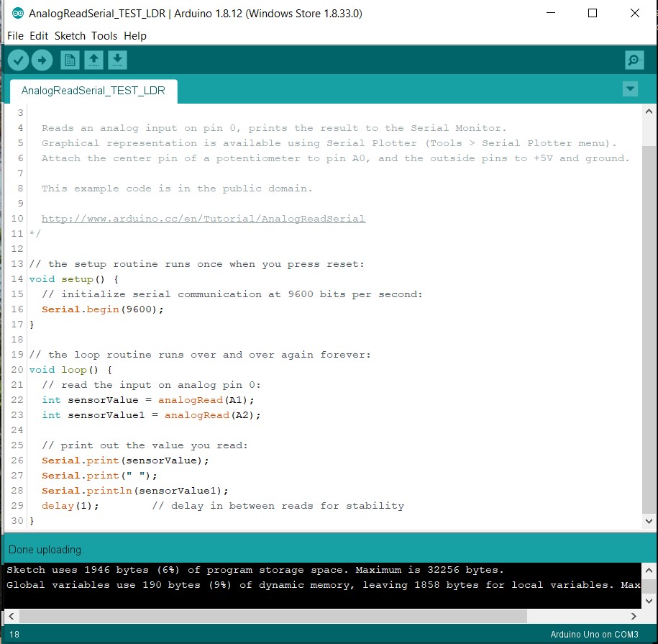Maximize the Arduino window

pyautogui.click(x=593, y=13)
